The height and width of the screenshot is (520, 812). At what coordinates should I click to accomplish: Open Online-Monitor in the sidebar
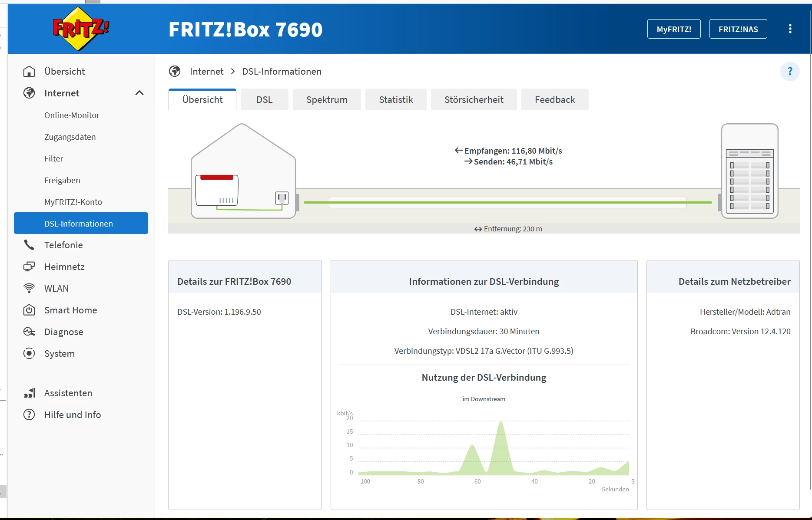point(72,115)
